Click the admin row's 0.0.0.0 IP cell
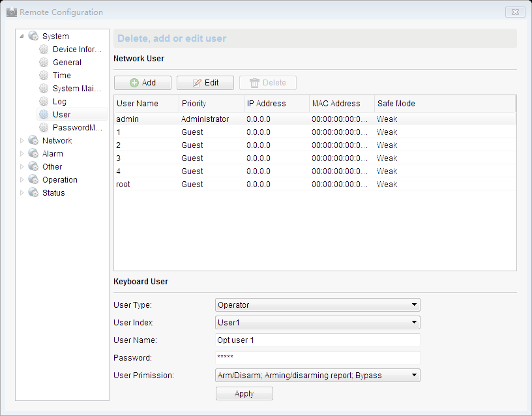 tap(258, 119)
